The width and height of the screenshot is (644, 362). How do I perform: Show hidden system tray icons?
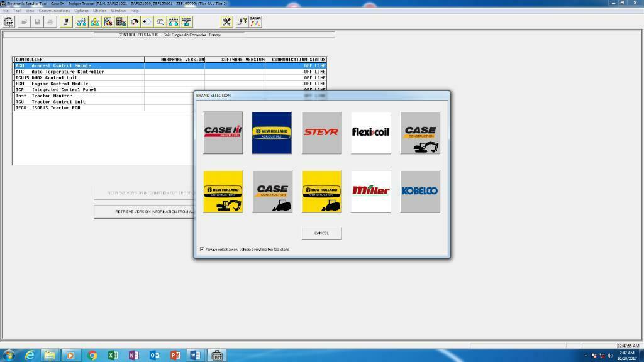(x=586, y=356)
